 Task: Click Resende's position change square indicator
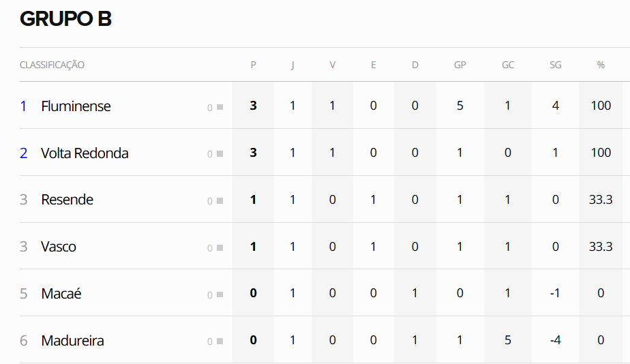point(220,201)
